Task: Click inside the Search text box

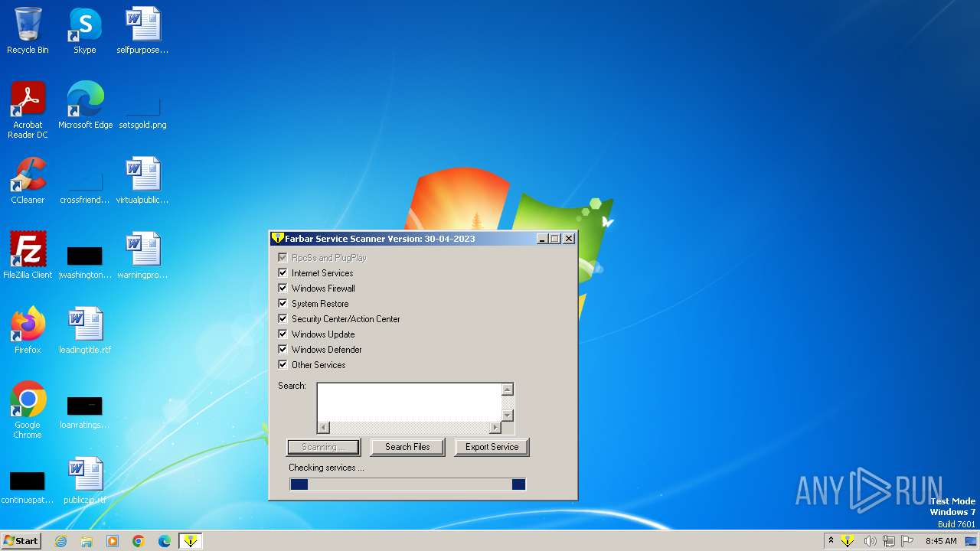Action: click(x=409, y=402)
